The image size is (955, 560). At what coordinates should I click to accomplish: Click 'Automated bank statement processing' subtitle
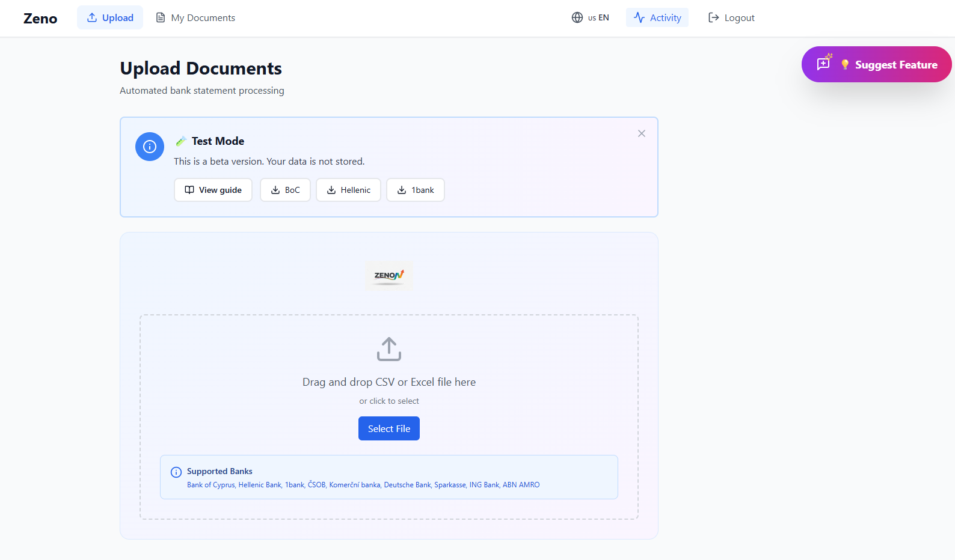pos(202,91)
